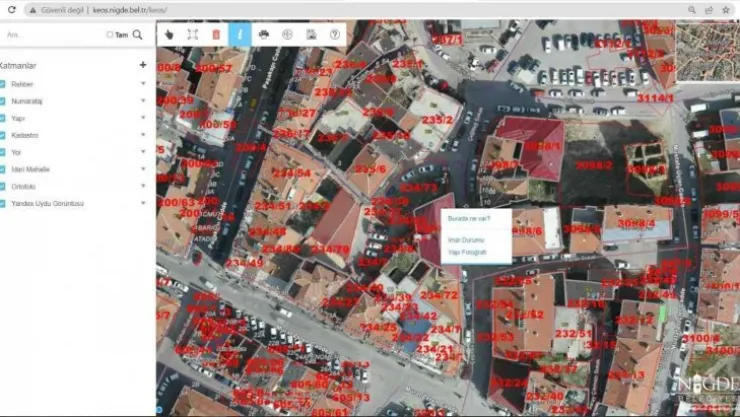The image size is (740, 417).
Task: Click the plus button beside Katmanlar
Action: [143, 65]
